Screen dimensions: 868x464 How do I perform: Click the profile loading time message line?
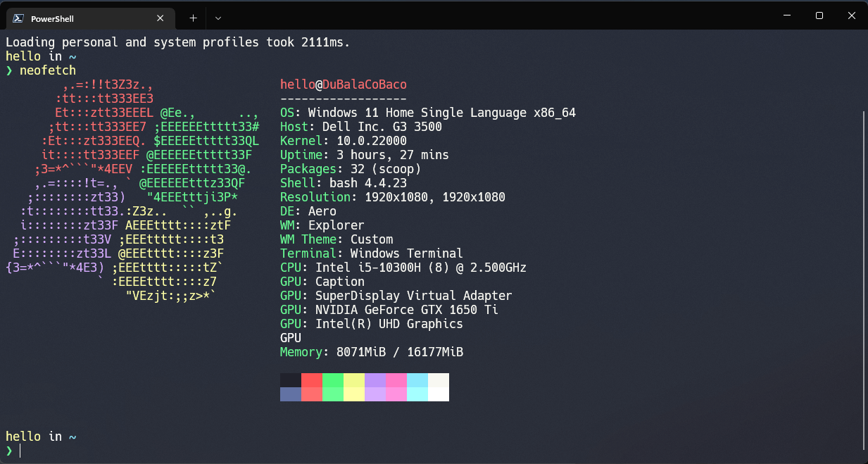point(178,42)
